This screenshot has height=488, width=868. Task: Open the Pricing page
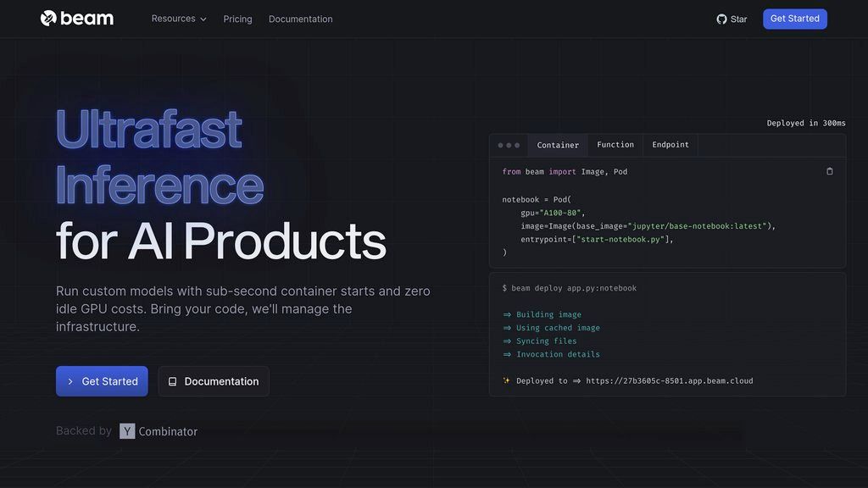tap(237, 19)
